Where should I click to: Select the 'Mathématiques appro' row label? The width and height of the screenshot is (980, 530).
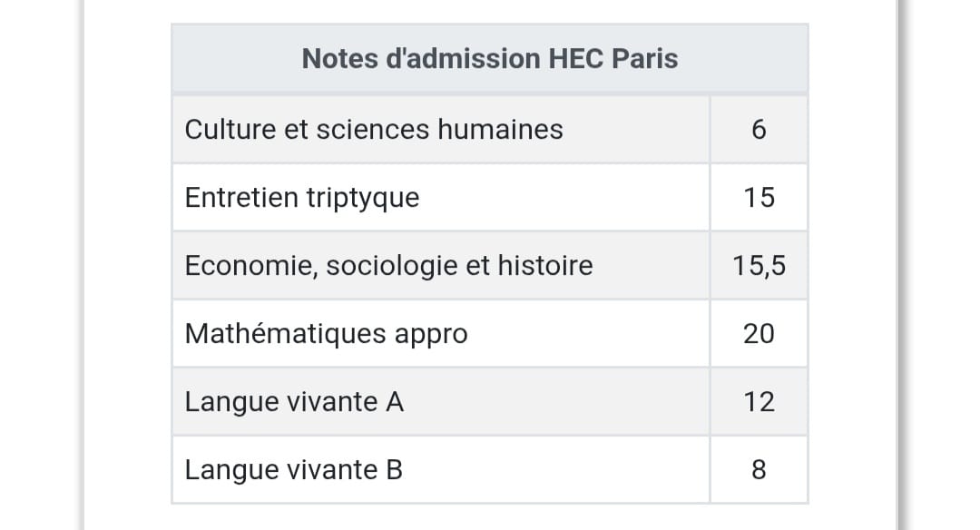point(327,334)
